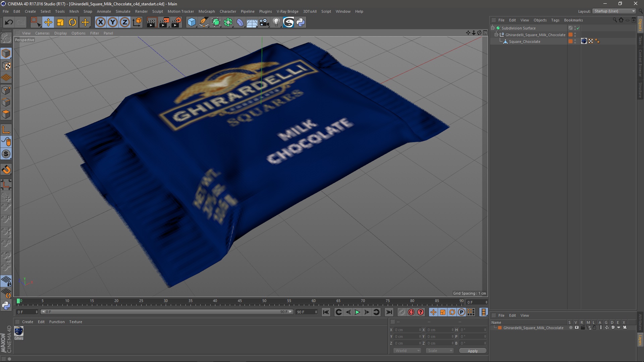Collapse the Subdivision Surface tree item
Screen dimensions: 644x362
pos(493,28)
